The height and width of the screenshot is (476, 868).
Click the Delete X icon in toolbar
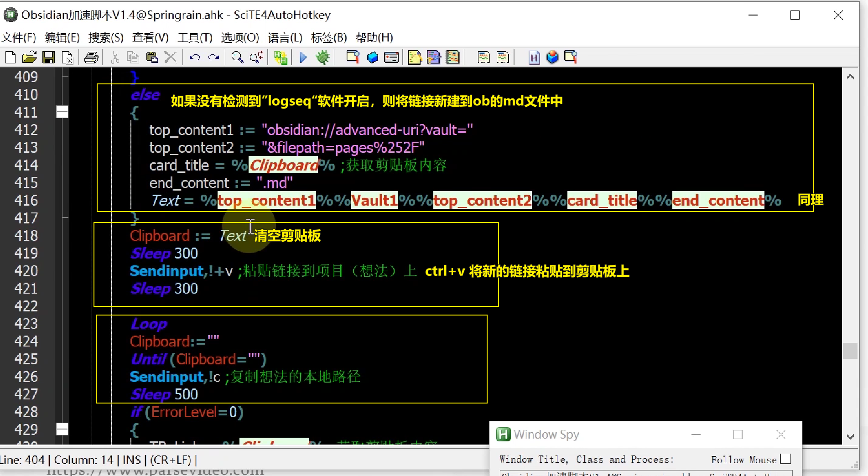click(x=170, y=57)
